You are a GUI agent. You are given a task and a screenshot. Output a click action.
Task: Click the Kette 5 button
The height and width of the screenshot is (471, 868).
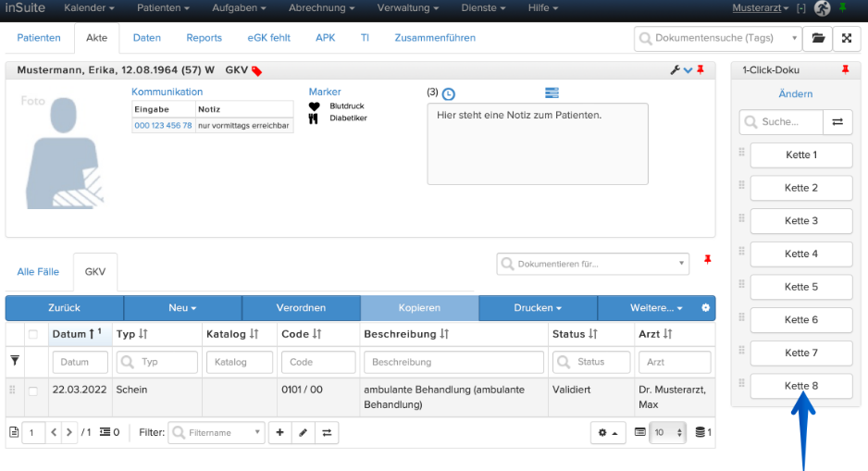click(x=801, y=287)
